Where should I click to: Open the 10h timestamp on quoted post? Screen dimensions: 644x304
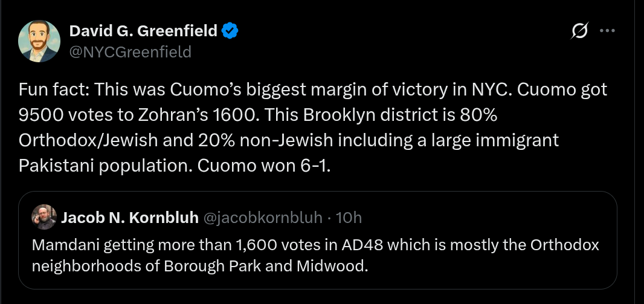349,218
